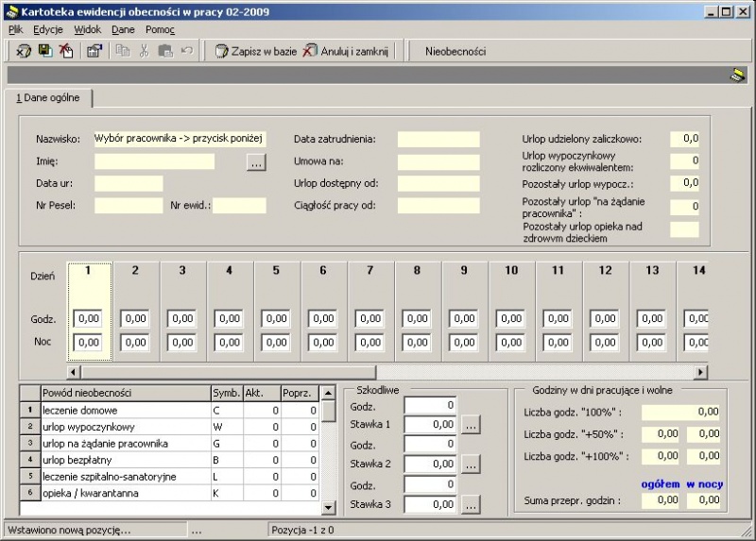
Task: Click the Nr Pesel field
Action: (129, 206)
